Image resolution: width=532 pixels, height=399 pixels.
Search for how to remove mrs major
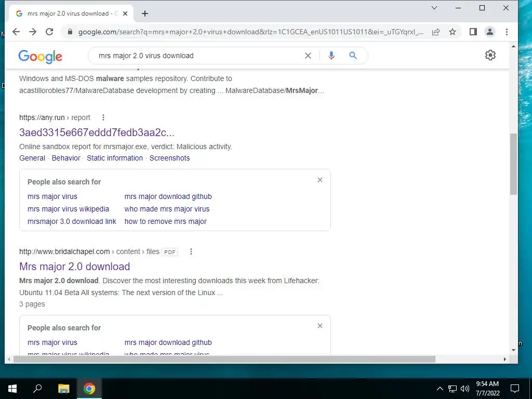(x=166, y=221)
